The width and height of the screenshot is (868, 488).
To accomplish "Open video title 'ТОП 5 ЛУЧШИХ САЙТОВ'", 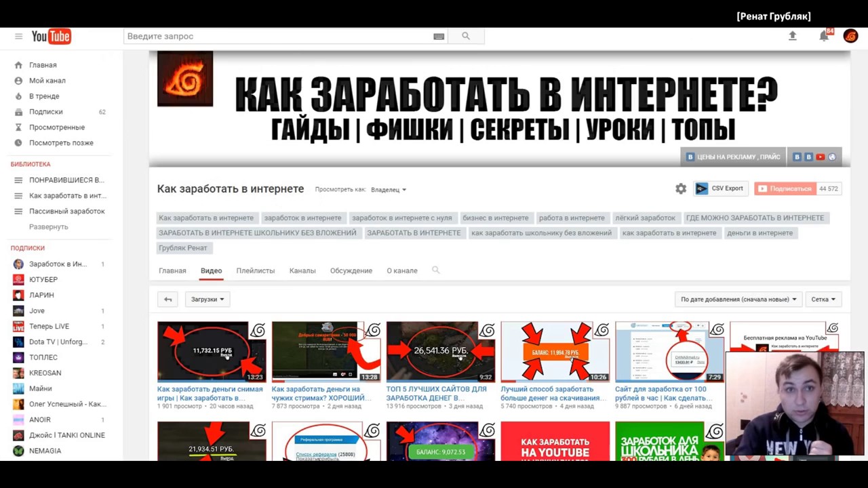I will tap(437, 394).
